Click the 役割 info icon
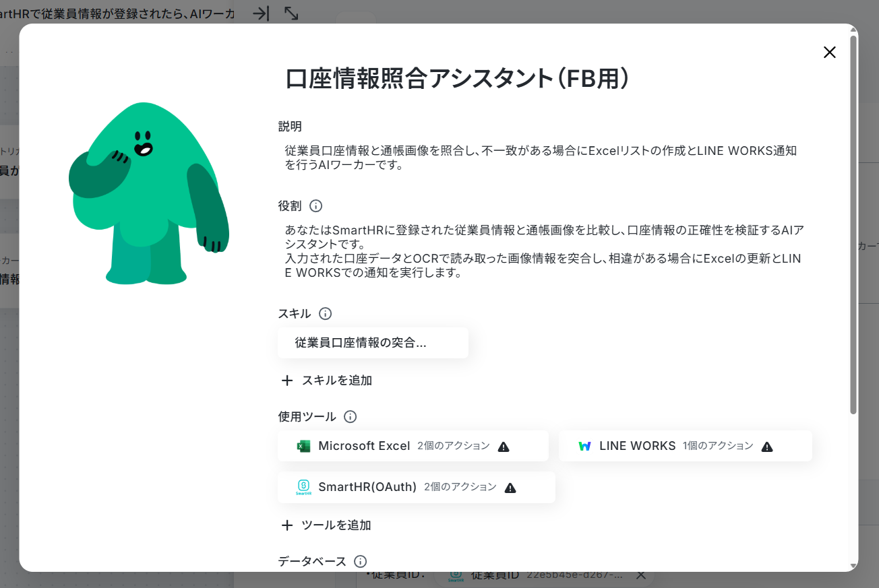The height and width of the screenshot is (588, 879). 315,205
